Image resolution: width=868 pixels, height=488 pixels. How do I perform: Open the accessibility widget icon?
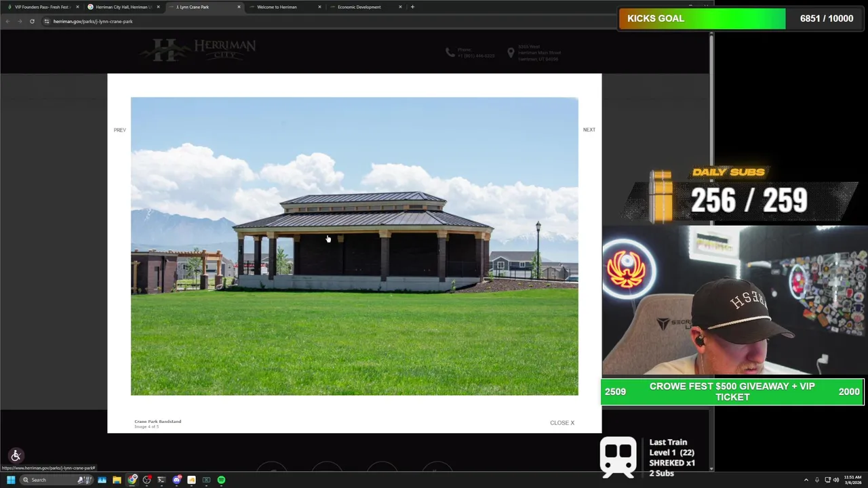pos(16,455)
